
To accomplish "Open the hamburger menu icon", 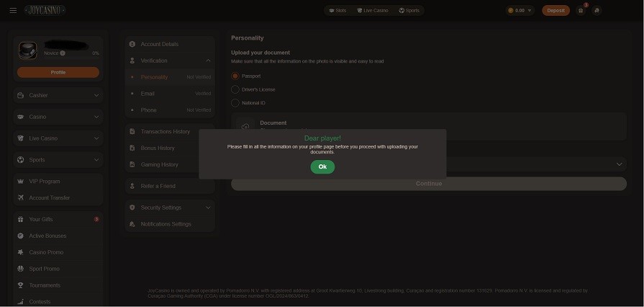I will (x=13, y=11).
